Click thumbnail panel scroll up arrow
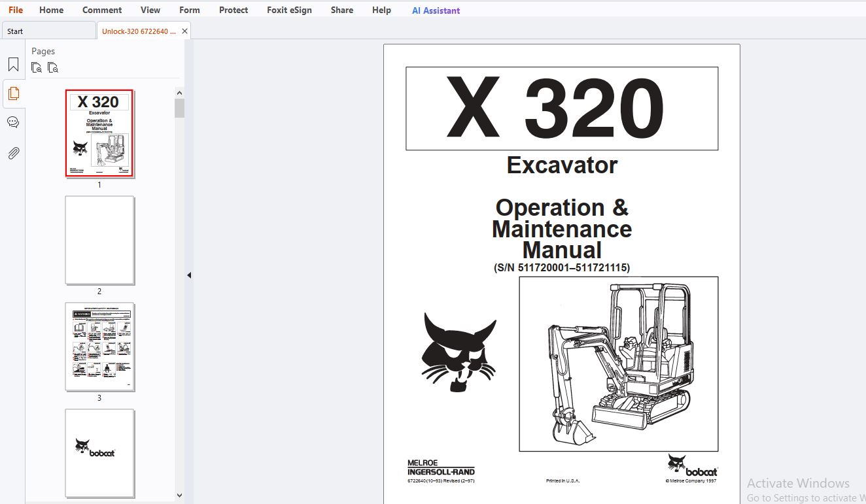Image resolution: width=866 pixels, height=504 pixels. pyautogui.click(x=180, y=93)
